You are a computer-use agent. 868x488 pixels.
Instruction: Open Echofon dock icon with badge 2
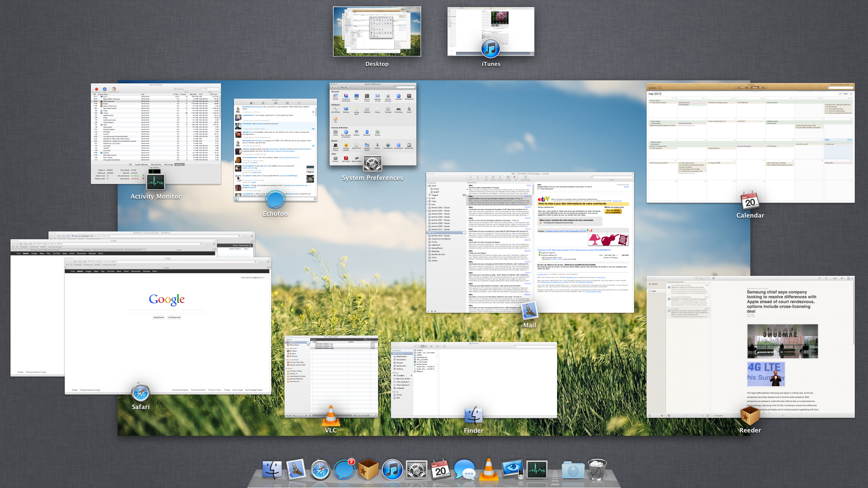(x=344, y=470)
